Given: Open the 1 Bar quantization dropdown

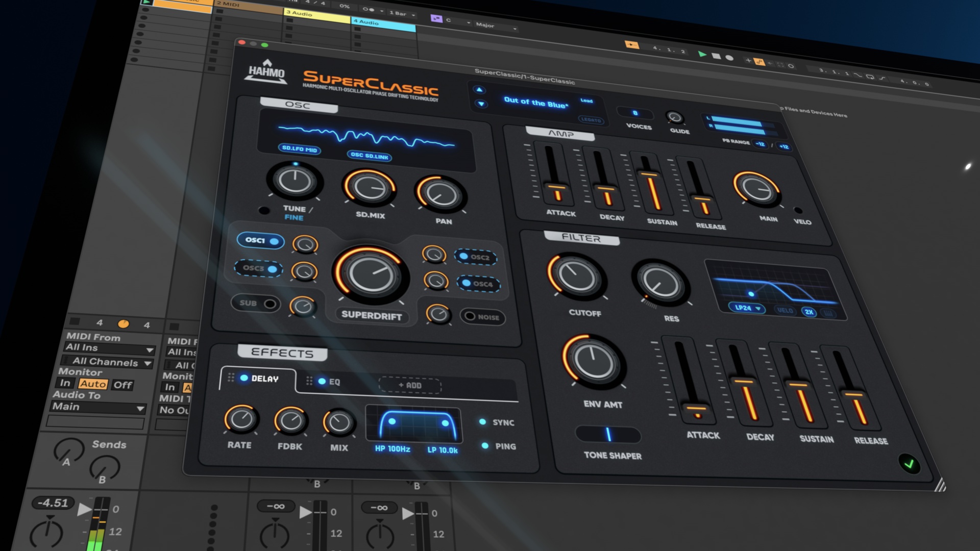Looking at the screenshot, I should [x=402, y=13].
